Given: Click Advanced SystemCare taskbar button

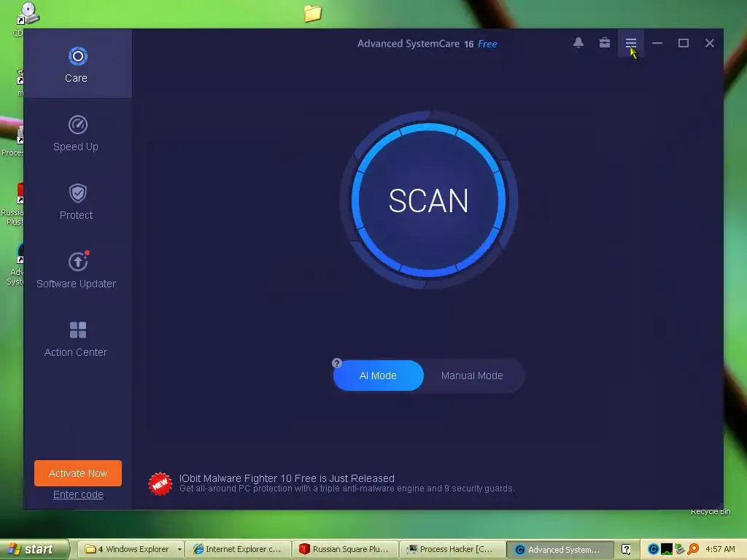Looking at the screenshot, I should point(560,550).
